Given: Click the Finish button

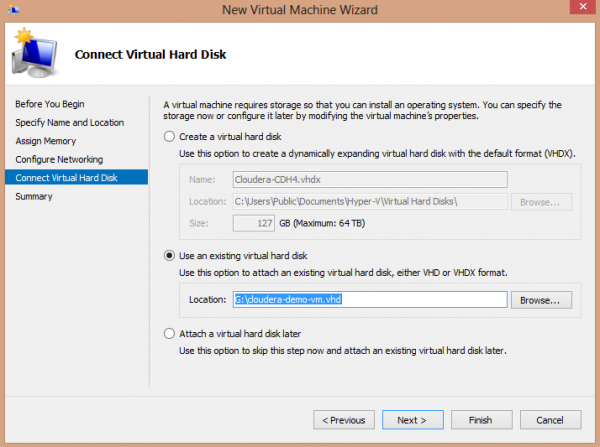Looking at the screenshot, I should point(481,420).
